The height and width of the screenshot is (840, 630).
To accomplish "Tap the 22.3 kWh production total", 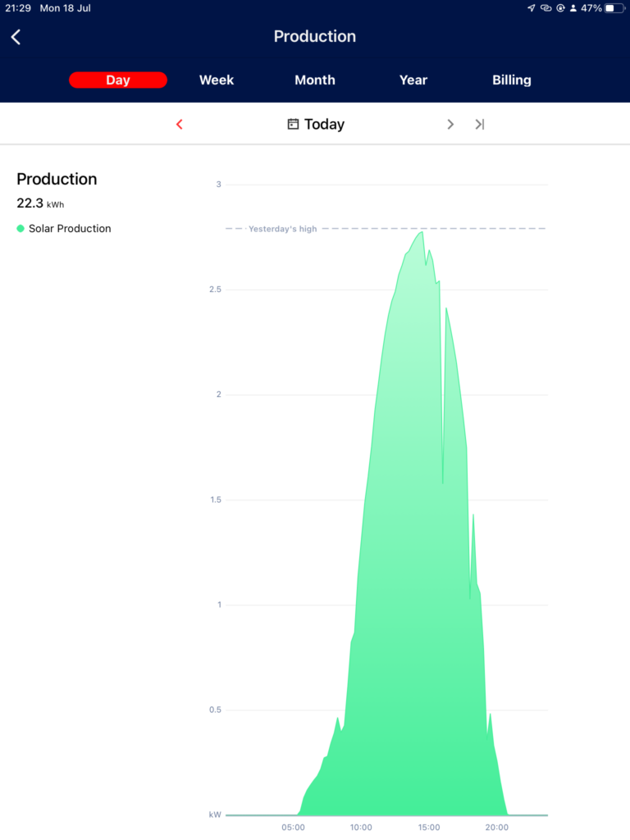I will tap(40, 203).
